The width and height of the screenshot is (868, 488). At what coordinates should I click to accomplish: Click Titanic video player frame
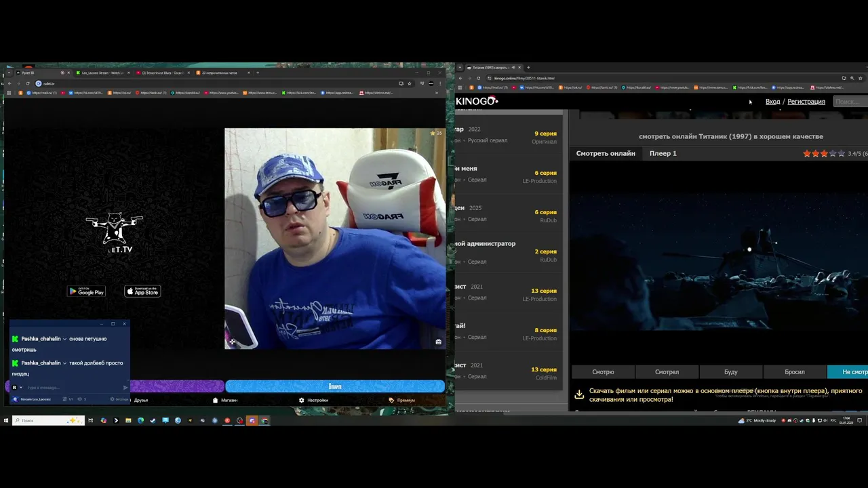pyautogui.click(x=718, y=262)
